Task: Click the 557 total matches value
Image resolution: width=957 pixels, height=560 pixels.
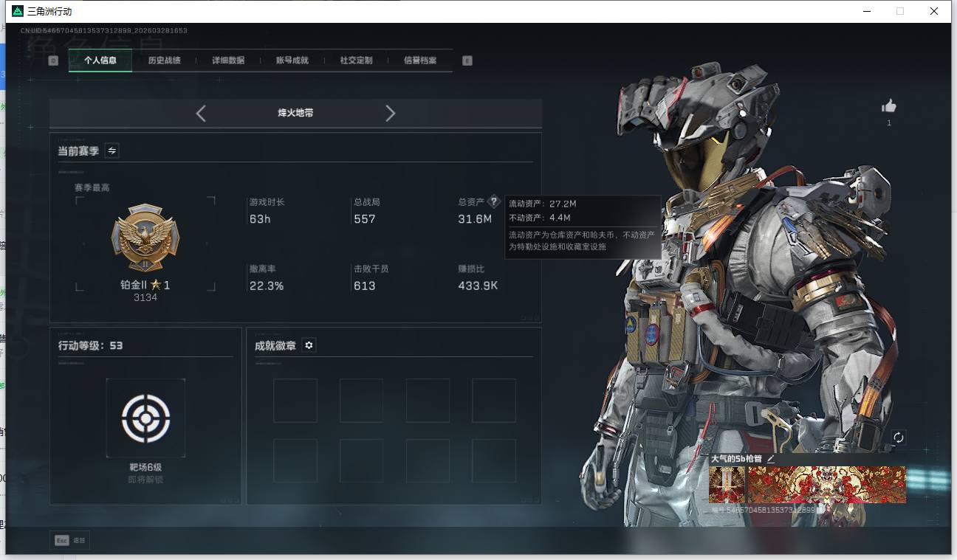Action: point(365,219)
